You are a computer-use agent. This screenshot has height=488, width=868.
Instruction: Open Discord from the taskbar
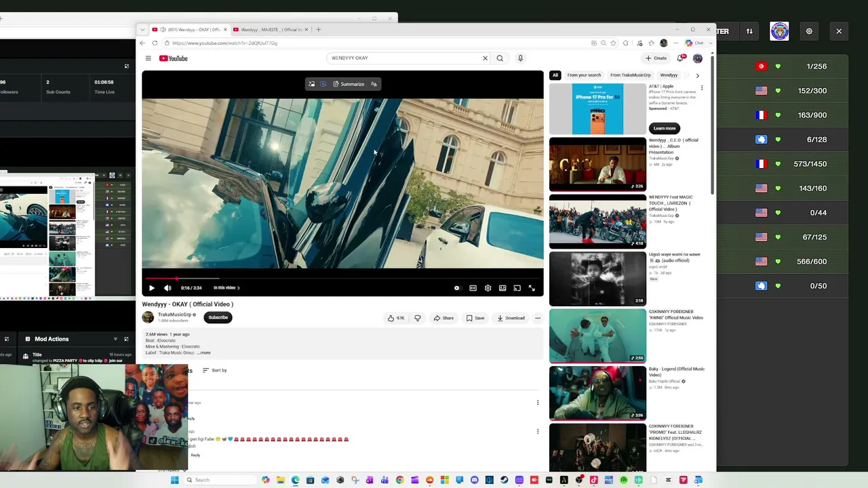coord(474,480)
